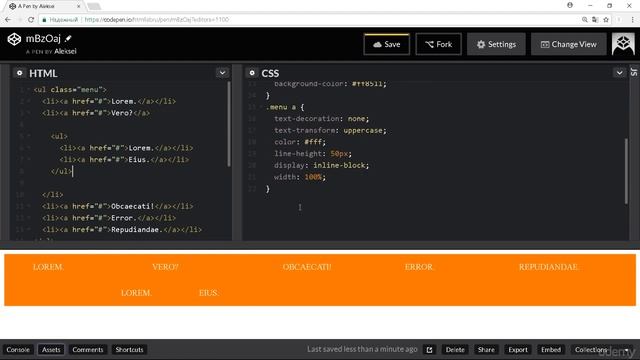Click Change View button
The height and width of the screenshot is (360, 640).
coord(569,44)
